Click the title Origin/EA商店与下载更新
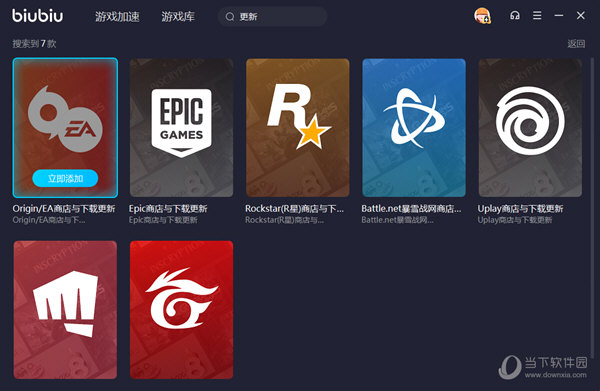 point(64,209)
